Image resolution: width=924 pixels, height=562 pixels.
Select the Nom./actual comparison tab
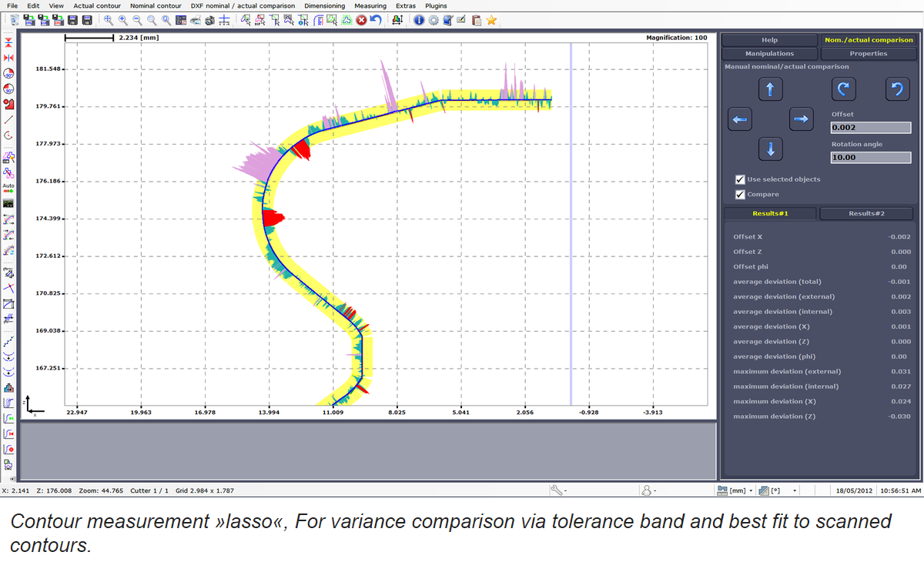[869, 40]
